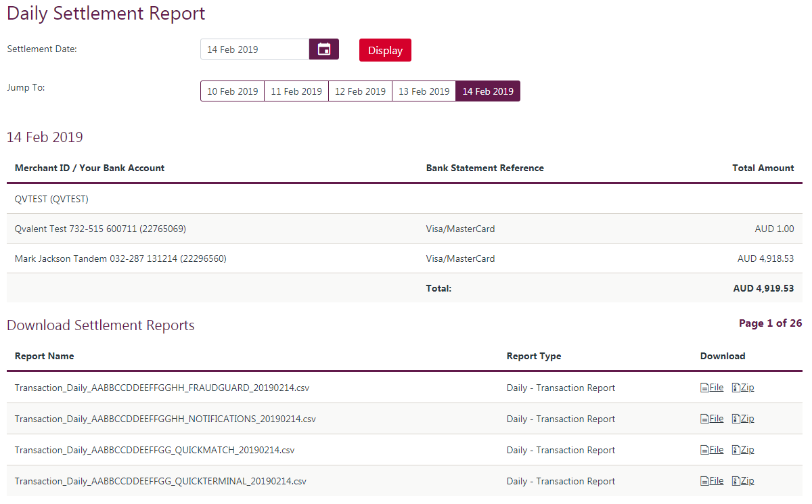Download QUICKMATCH report as Zip

743,450
